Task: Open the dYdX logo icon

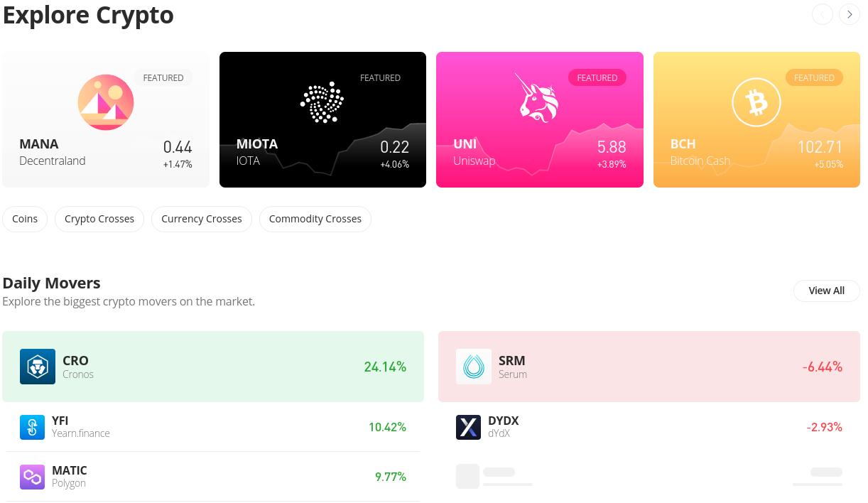Action: [x=468, y=427]
